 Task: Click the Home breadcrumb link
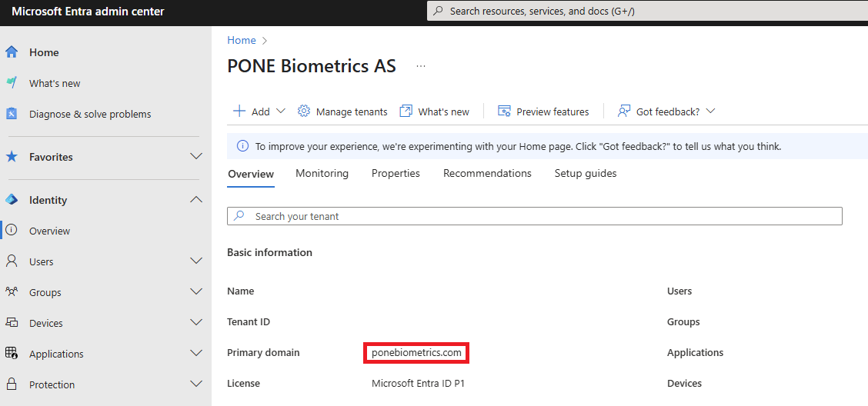[242, 41]
